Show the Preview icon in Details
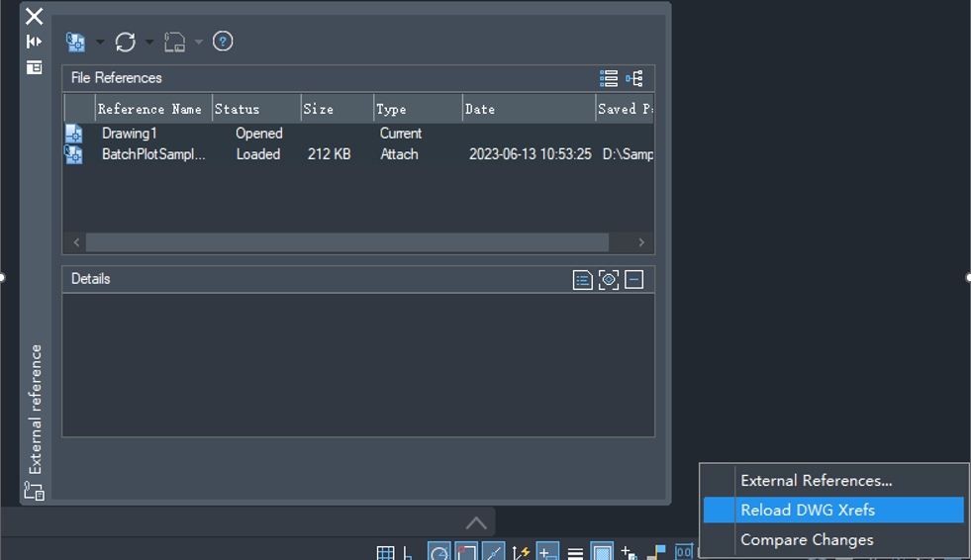The image size is (971, 560). tap(609, 280)
